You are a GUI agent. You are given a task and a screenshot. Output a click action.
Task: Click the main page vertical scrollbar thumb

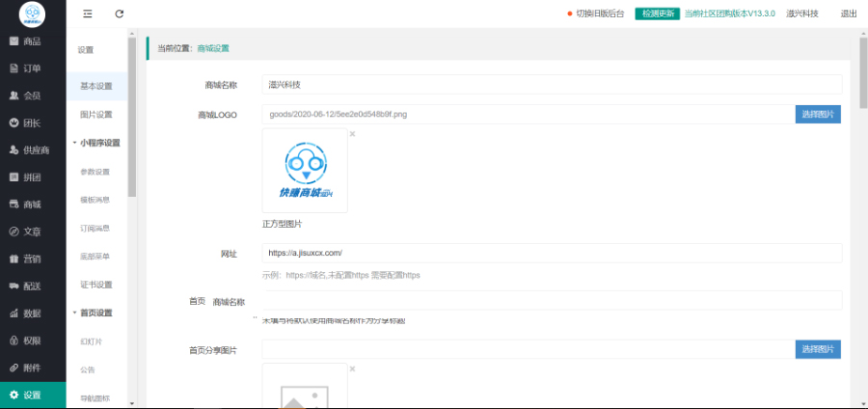863,71
